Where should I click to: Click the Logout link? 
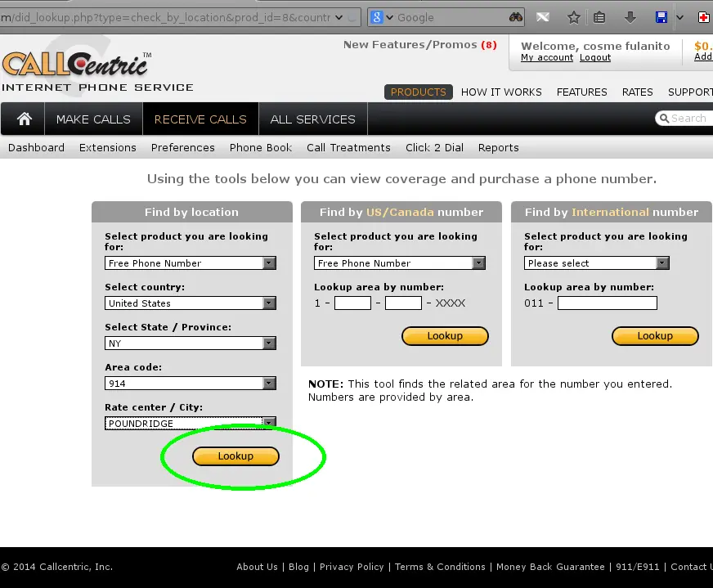(x=595, y=58)
